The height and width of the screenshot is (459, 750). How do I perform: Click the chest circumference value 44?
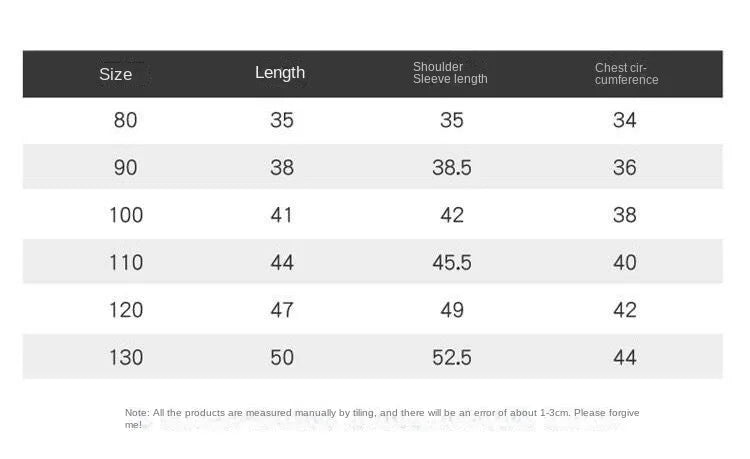(x=625, y=357)
